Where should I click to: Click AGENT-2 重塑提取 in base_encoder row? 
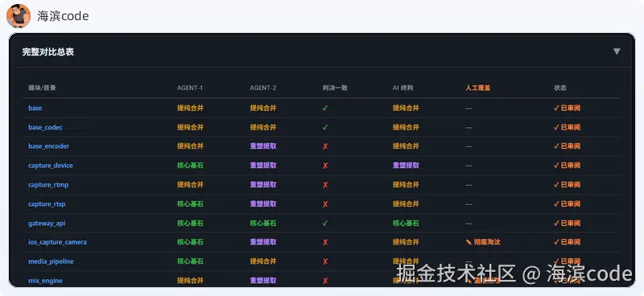click(263, 146)
